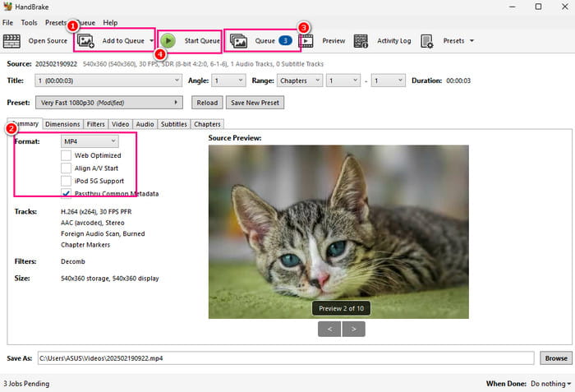This screenshot has height=392, width=575.
Task: Open the Format MP4 dropdown
Action: click(90, 141)
